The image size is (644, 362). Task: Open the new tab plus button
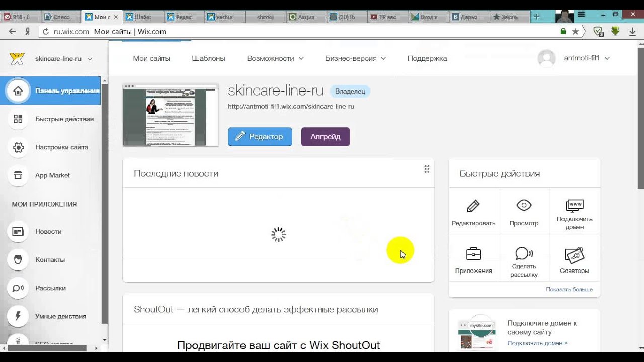[536, 17]
